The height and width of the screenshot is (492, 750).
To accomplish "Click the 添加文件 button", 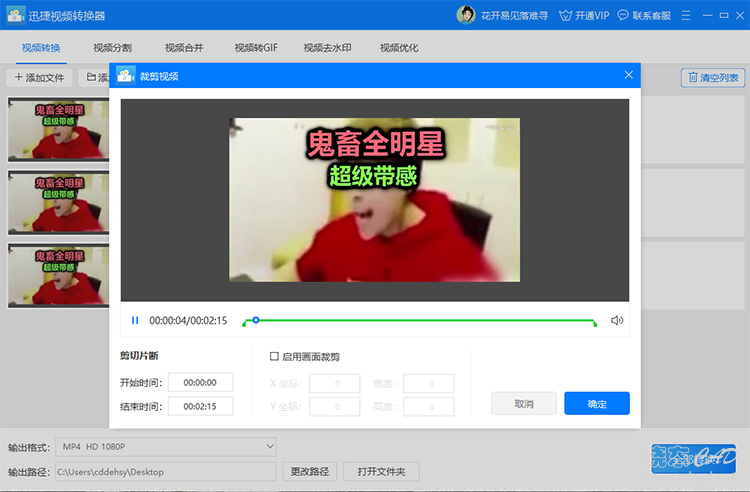I will point(39,77).
